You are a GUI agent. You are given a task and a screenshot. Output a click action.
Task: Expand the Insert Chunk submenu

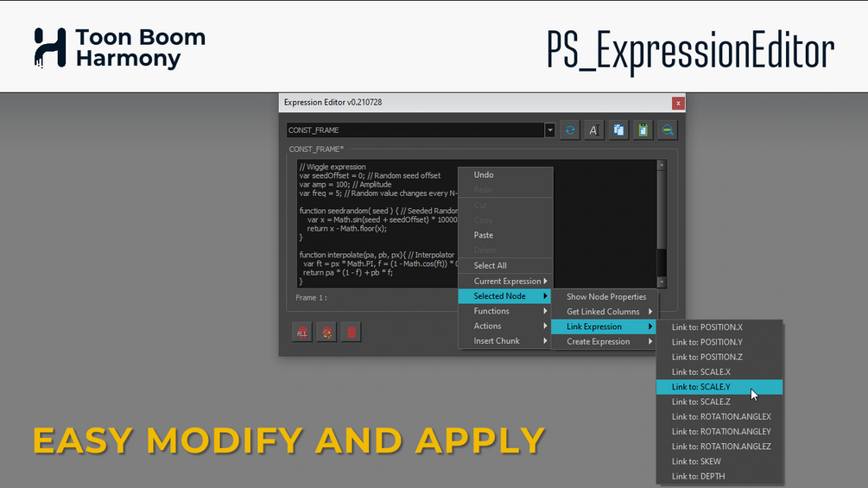tap(505, 341)
